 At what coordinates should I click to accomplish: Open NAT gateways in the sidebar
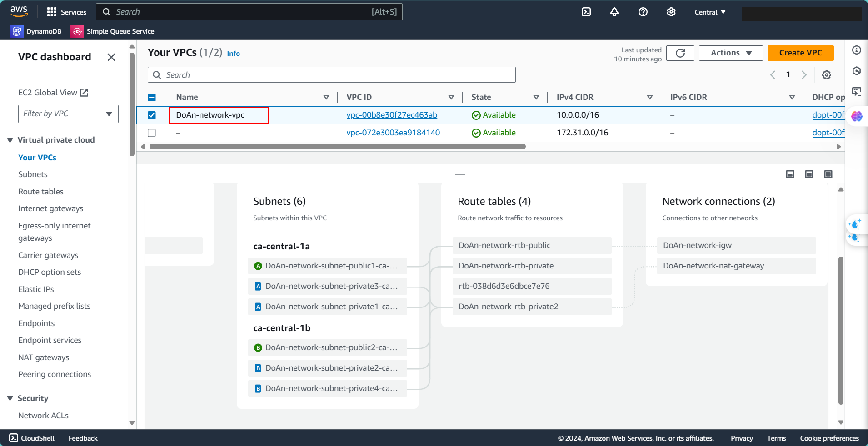44,357
